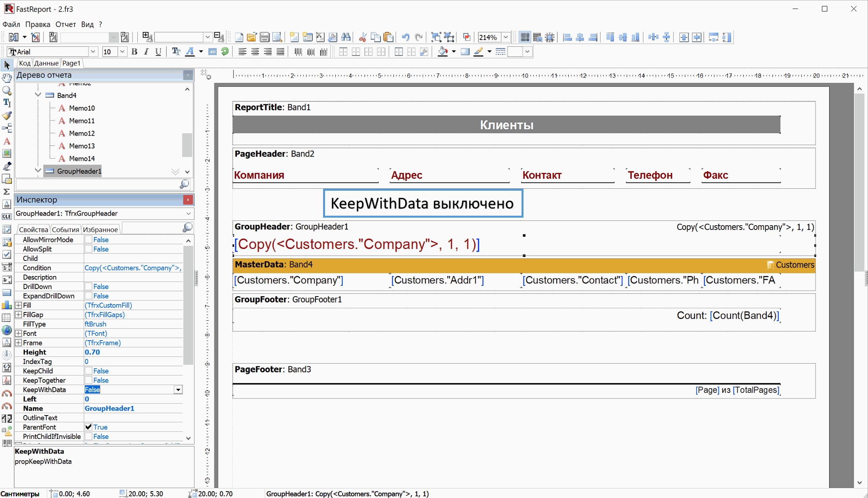Select Memo12 in report tree
This screenshot has height=498, width=868.
click(81, 133)
